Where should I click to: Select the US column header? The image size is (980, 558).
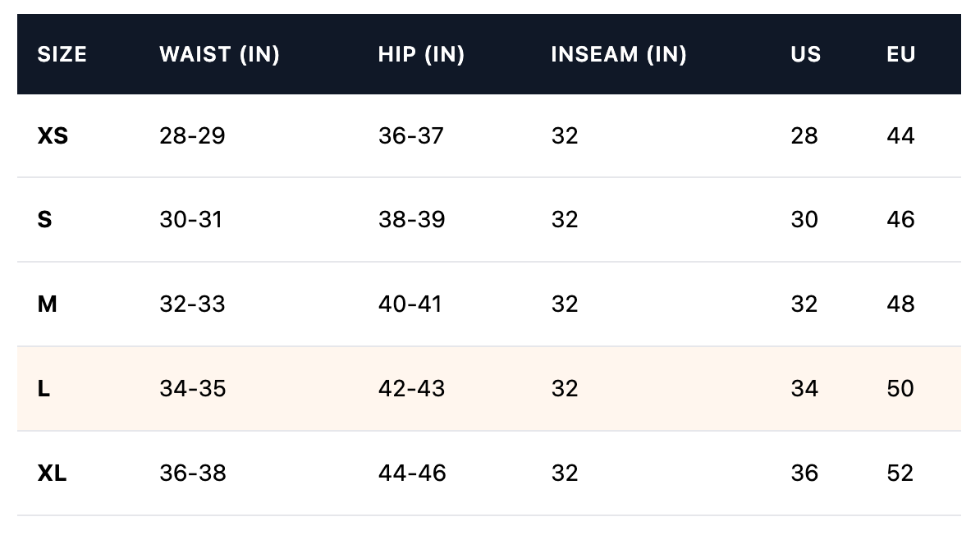[x=805, y=54]
